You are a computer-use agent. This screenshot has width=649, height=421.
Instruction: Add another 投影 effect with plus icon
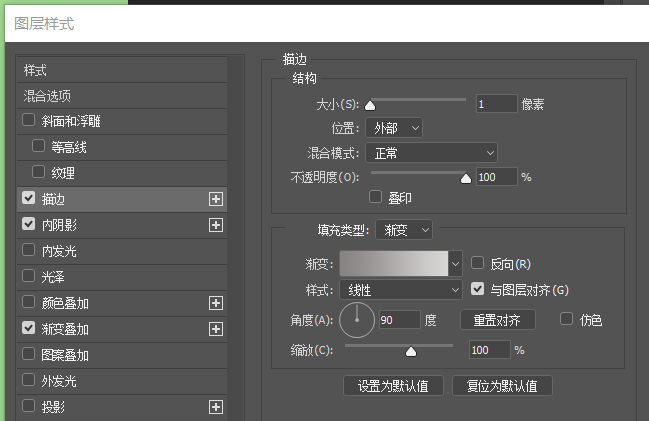pyautogui.click(x=216, y=407)
